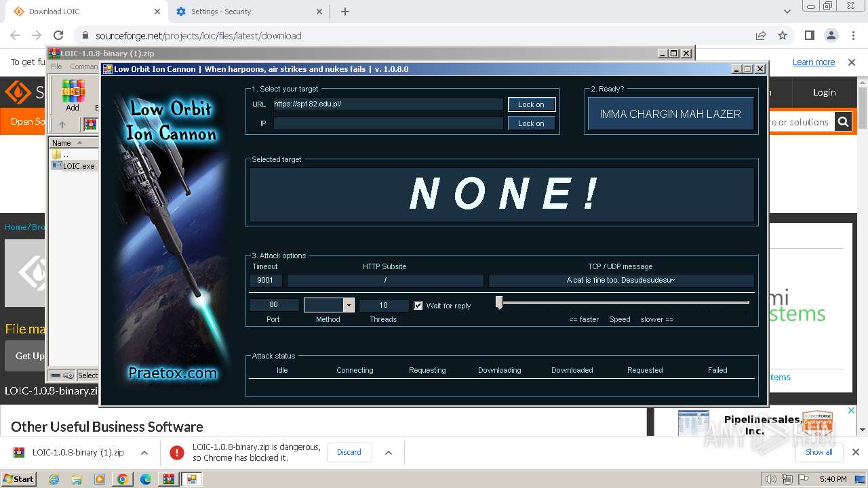Click the SourceForge search magnifier icon
Screen dimensions: 868x488
(843, 122)
